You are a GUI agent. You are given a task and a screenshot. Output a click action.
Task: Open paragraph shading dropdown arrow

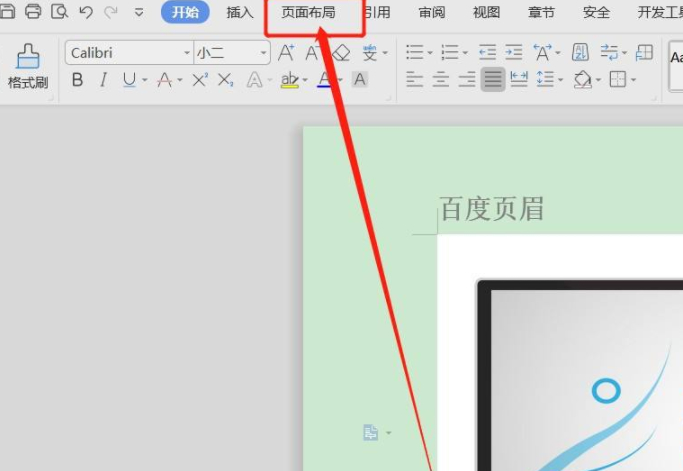[x=598, y=80]
